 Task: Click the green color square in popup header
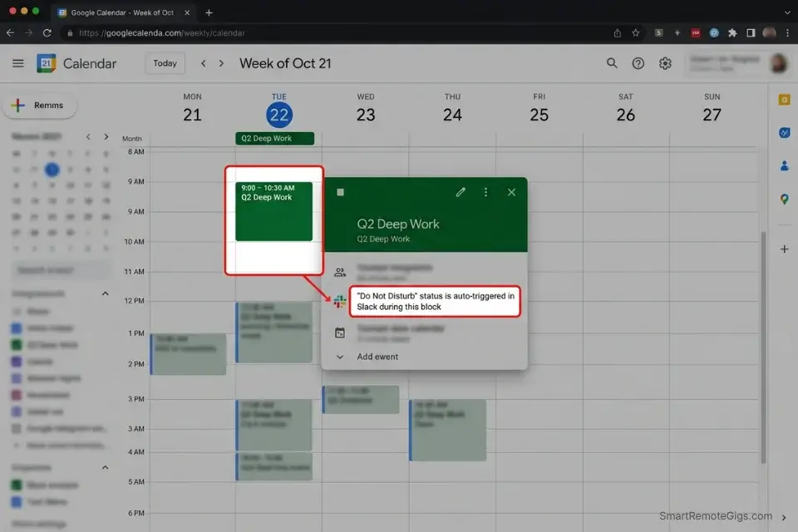341,192
